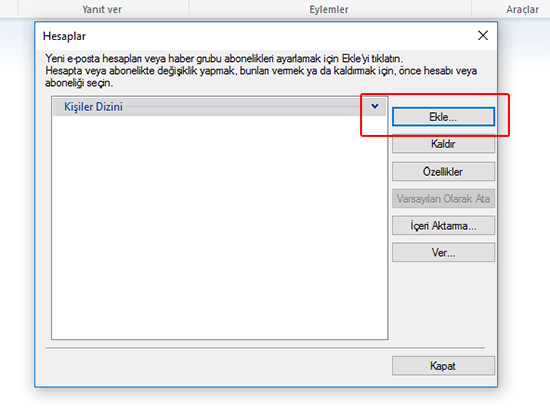Close Hesaplar dialog using the X icon
Screen dimensions: 550x420
point(483,35)
